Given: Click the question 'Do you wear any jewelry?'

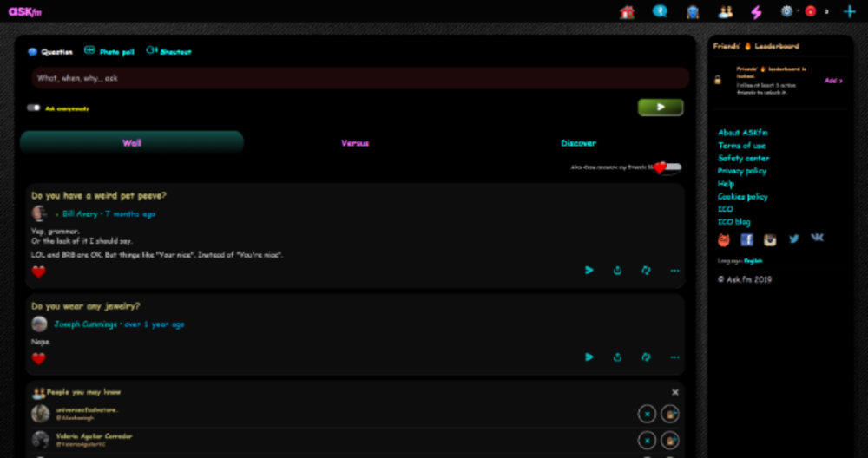Looking at the screenshot, I should pyautogui.click(x=86, y=306).
